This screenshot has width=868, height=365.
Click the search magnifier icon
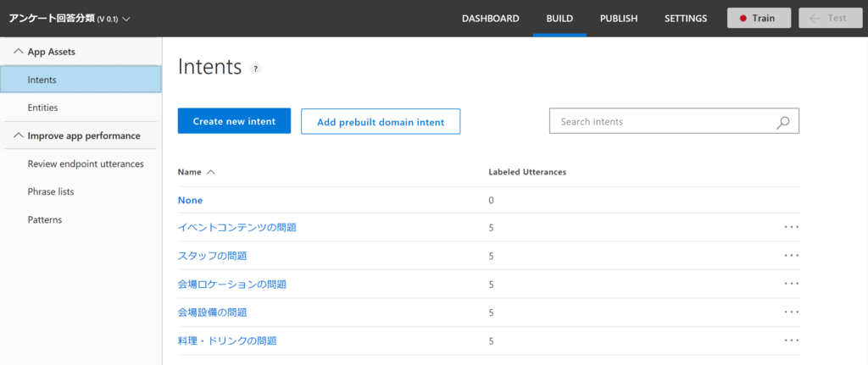pos(782,122)
